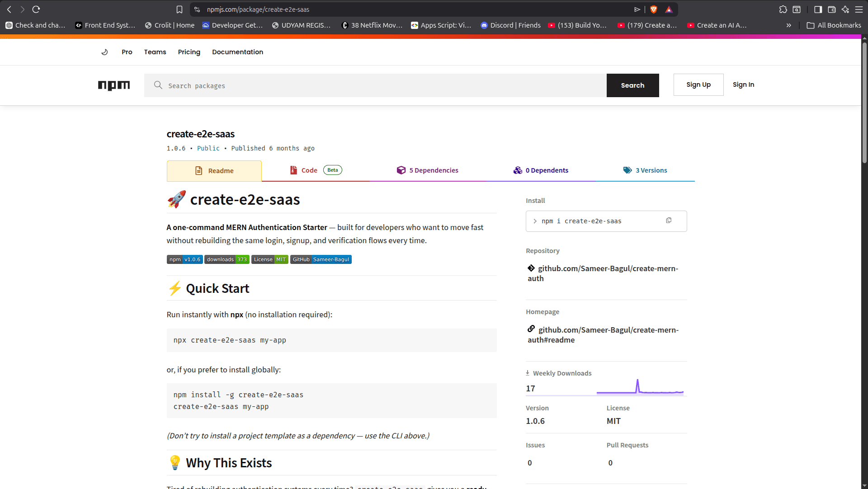Open the 38 Netflix Mov... bookmark
The height and width of the screenshot is (489, 868).
point(372,25)
